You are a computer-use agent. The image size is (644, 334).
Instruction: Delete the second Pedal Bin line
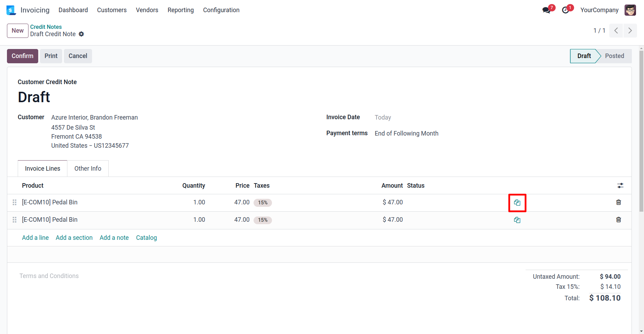point(618,220)
